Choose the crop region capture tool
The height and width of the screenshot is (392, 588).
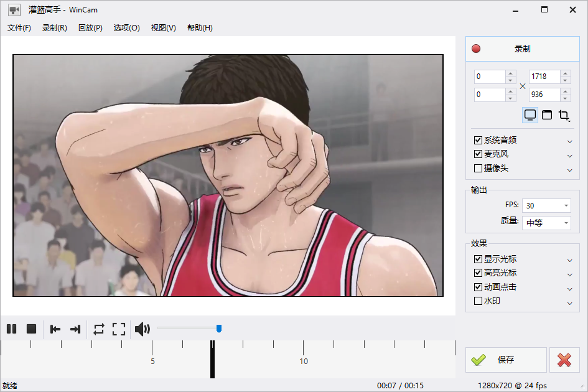564,115
